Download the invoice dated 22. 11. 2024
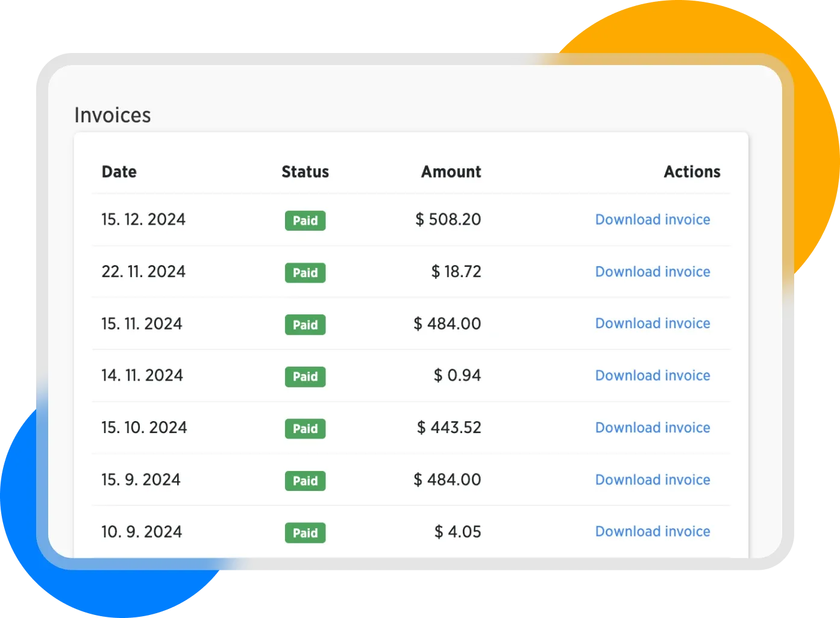Image resolution: width=840 pixels, height=618 pixels. [x=652, y=272]
